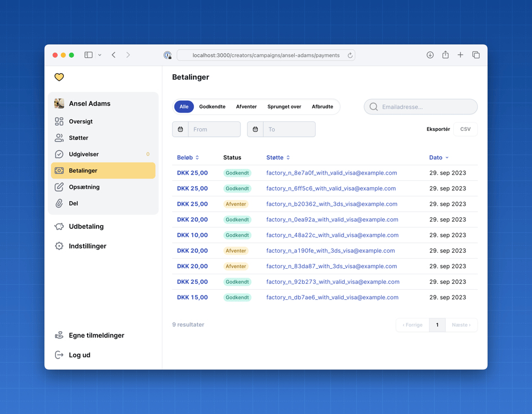Open the DKK 15,00 payment

192,297
